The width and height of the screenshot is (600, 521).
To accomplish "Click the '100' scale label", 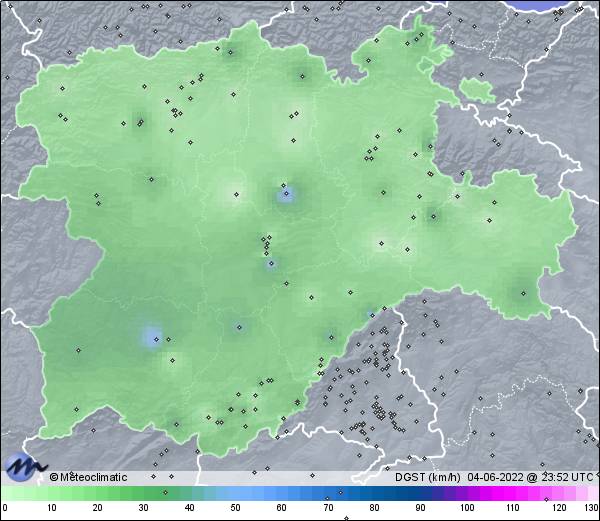I will pos(467,508).
